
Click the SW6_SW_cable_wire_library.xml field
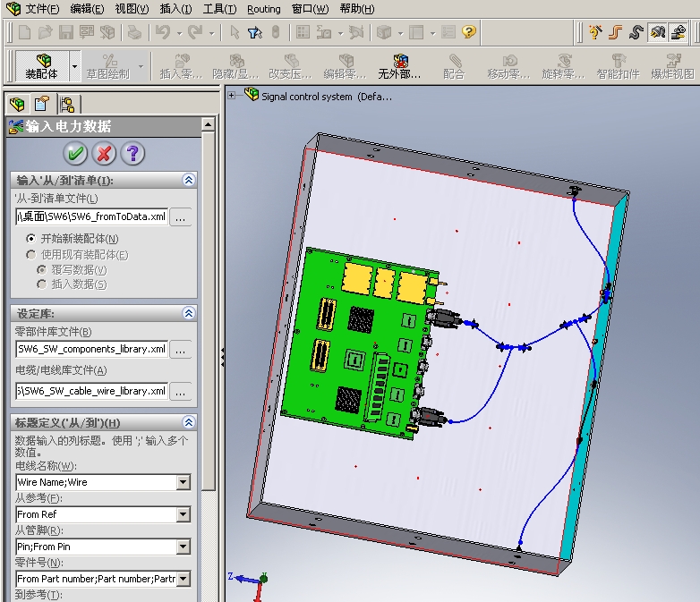(x=91, y=391)
